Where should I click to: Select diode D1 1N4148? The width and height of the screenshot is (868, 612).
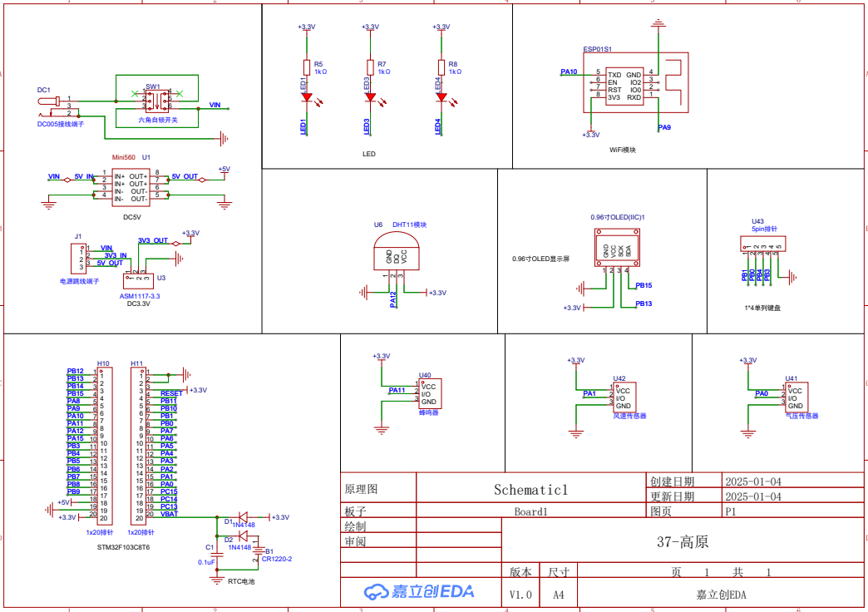(x=243, y=517)
